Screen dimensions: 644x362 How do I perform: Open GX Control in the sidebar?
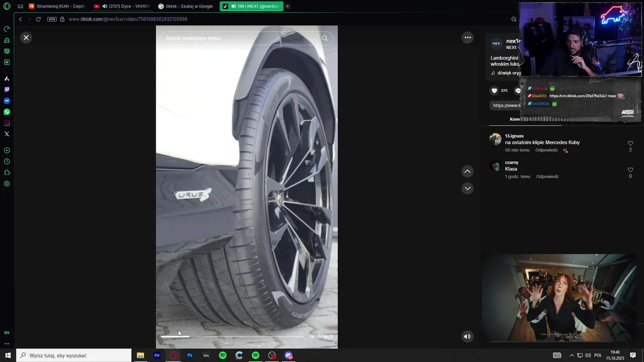click(x=7, y=29)
